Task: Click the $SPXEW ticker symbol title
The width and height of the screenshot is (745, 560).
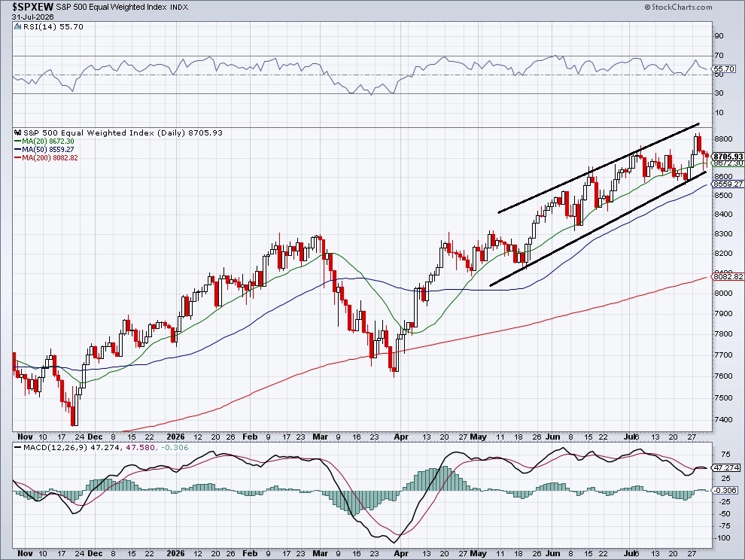Action: click(33, 7)
